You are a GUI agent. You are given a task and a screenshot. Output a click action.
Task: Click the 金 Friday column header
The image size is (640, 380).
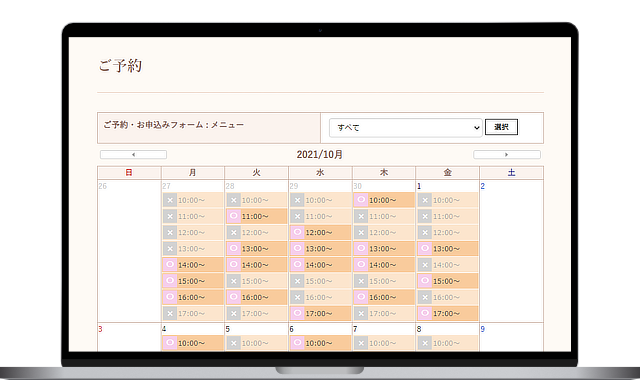(447, 173)
